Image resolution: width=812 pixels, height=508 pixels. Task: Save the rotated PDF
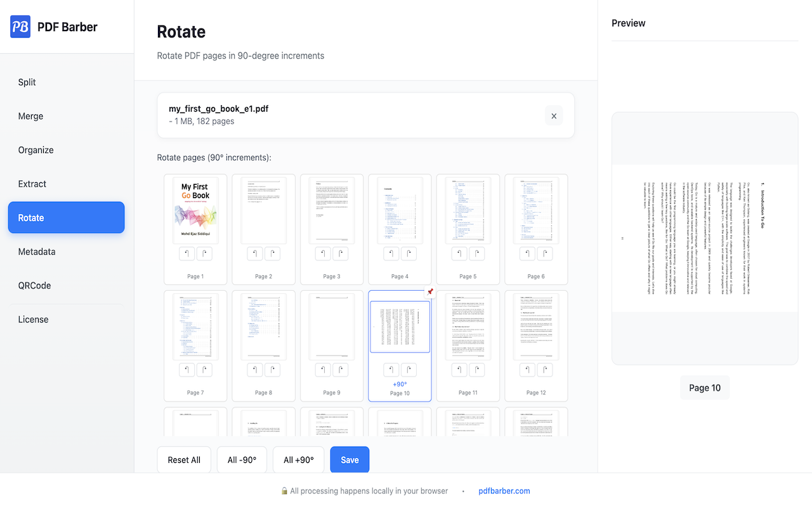[350, 460]
